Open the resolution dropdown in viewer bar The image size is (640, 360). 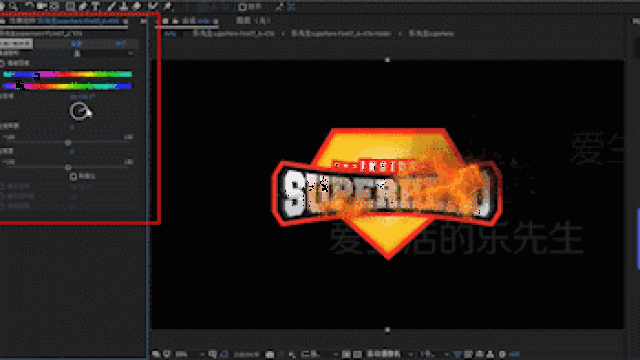pos(319,354)
